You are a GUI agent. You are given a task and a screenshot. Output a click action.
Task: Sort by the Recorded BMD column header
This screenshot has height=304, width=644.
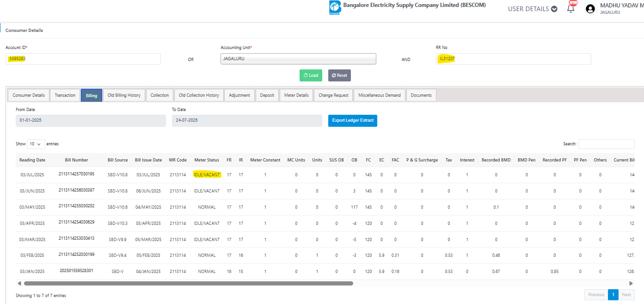[496, 160]
